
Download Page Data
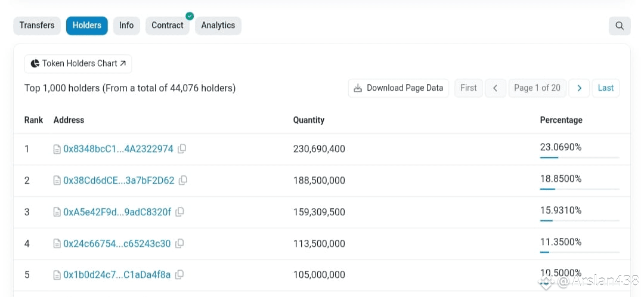(399, 88)
